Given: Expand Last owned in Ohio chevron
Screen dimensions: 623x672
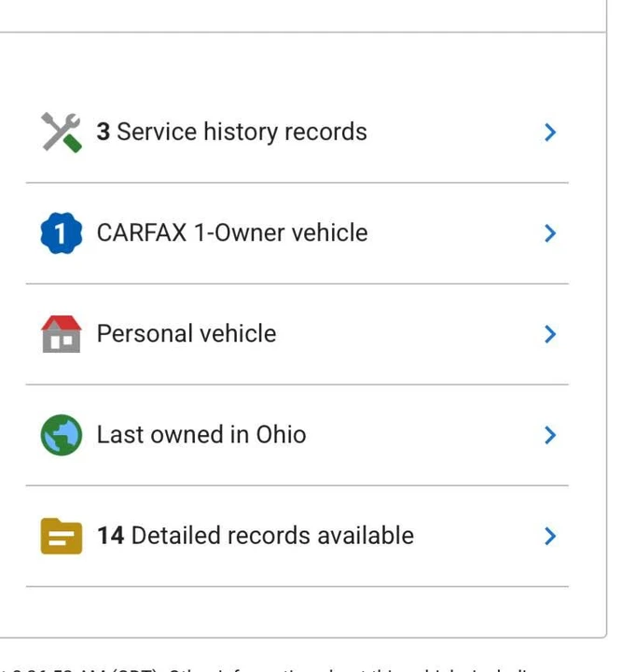Looking at the screenshot, I should click(x=550, y=435).
